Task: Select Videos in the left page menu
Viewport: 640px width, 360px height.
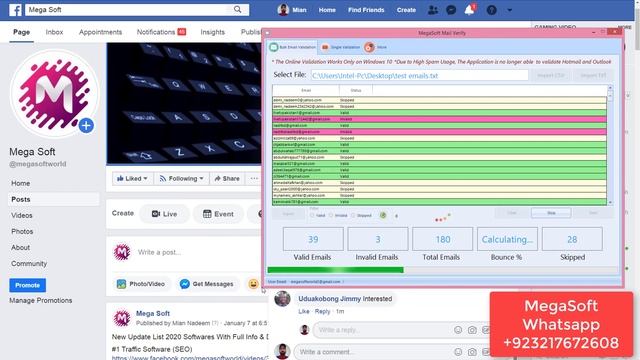Action: (22, 215)
